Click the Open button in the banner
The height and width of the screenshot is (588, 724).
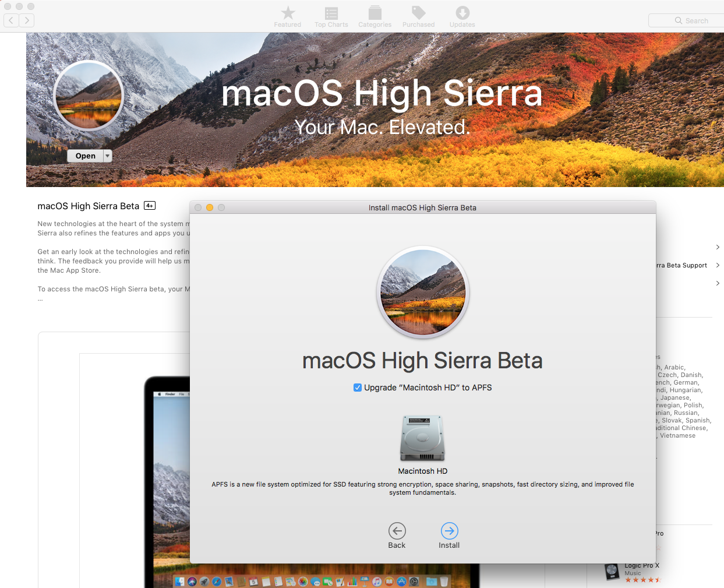pos(85,156)
